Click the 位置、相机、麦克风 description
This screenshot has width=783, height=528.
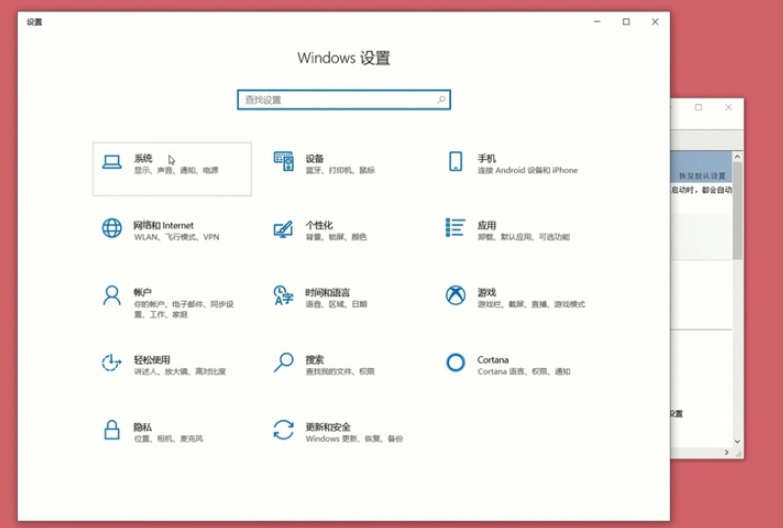tap(168, 439)
